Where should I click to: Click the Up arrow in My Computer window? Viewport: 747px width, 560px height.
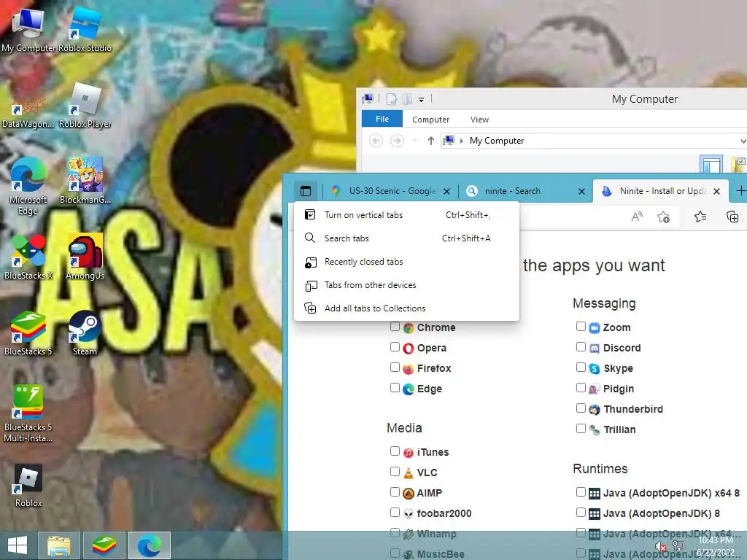coord(430,141)
